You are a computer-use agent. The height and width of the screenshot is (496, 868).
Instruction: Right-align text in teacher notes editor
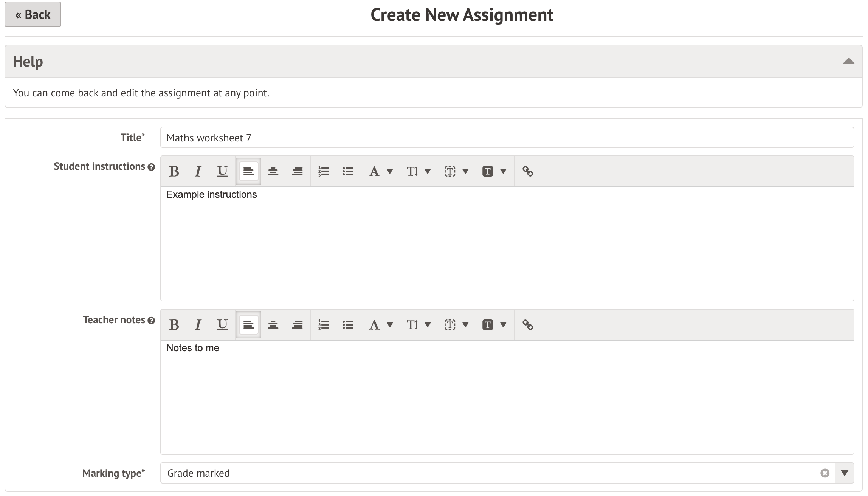point(297,324)
